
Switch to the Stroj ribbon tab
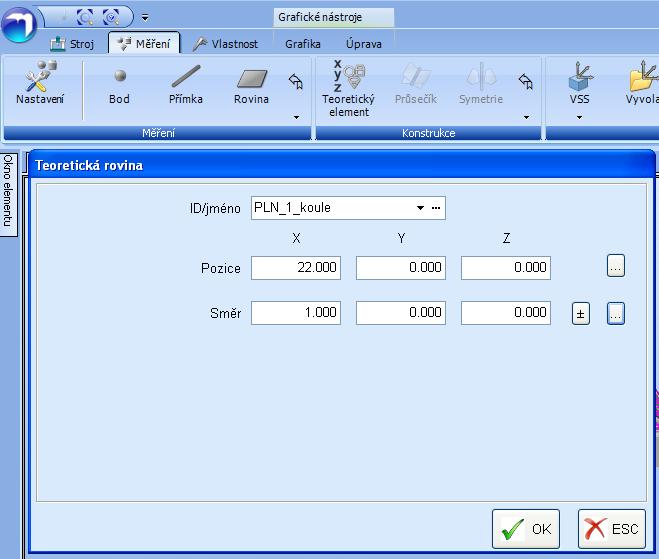click(x=72, y=44)
